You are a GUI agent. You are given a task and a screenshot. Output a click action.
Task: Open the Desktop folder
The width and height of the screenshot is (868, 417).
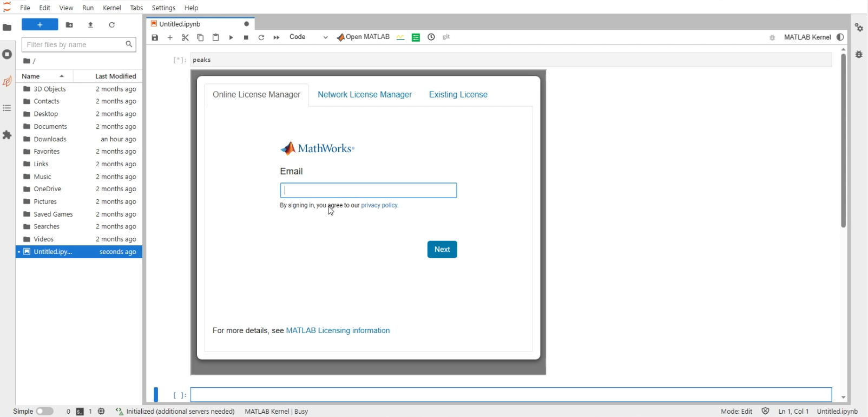tap(79, 114)
